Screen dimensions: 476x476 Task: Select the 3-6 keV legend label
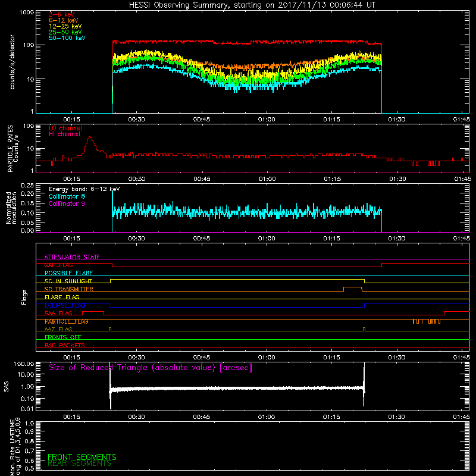[x=62, y=14]
